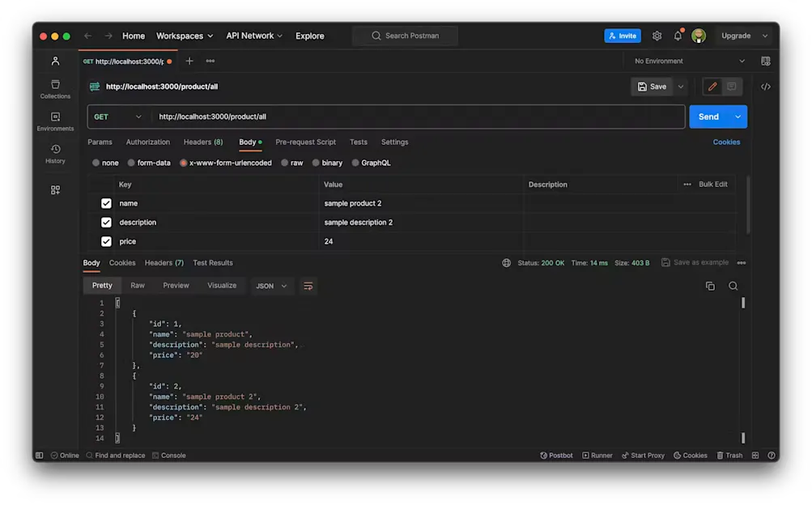This screenshot has width=812, height=505.
Task: Open the History sidebar panel
Action: (55, 155)
